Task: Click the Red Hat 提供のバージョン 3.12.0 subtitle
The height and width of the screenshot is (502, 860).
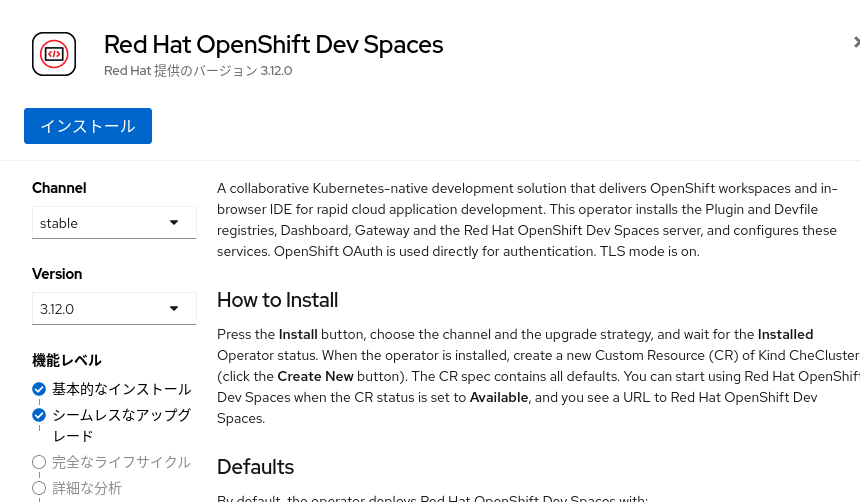Action: click(x=198, y=71)
